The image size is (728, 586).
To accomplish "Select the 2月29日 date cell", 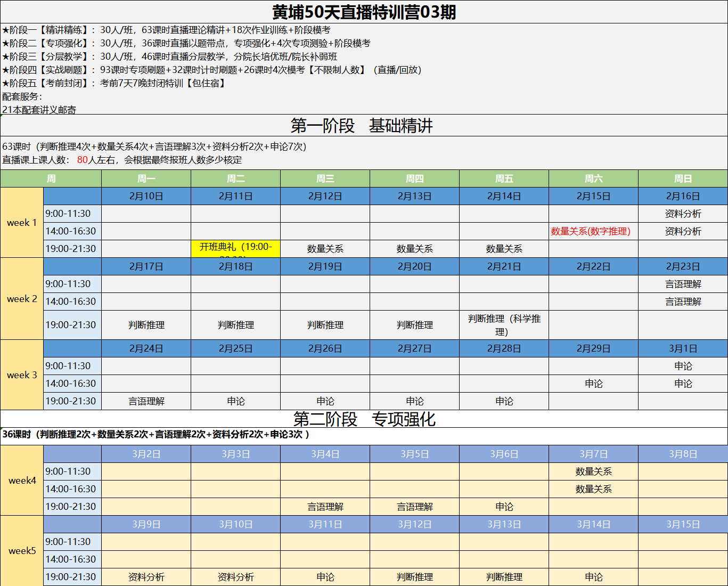I will (593, 348).
